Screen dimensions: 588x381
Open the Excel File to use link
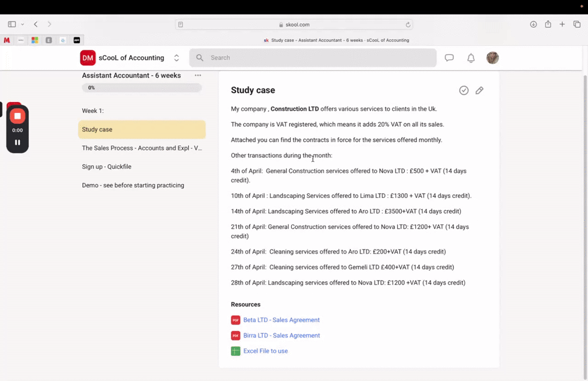265,351
